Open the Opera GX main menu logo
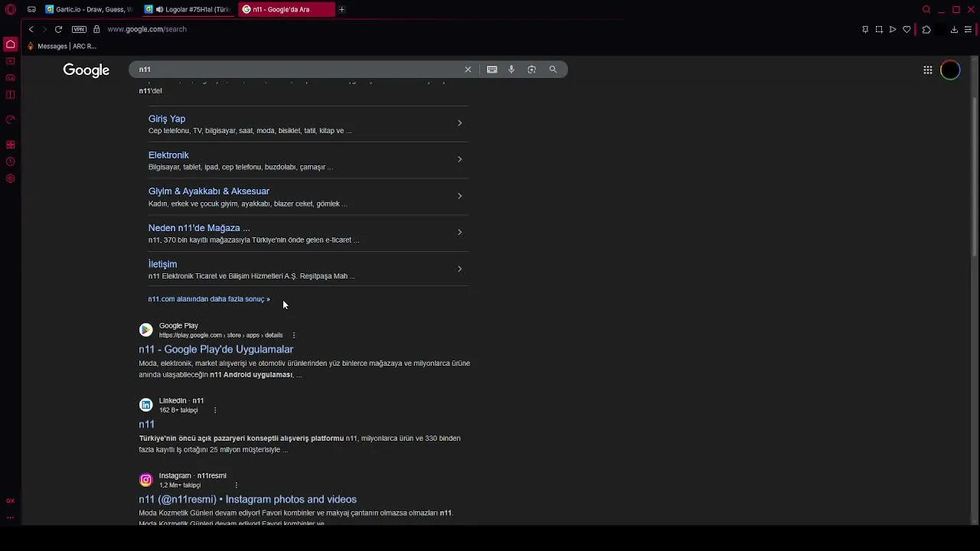 click(x=11, y=9)
